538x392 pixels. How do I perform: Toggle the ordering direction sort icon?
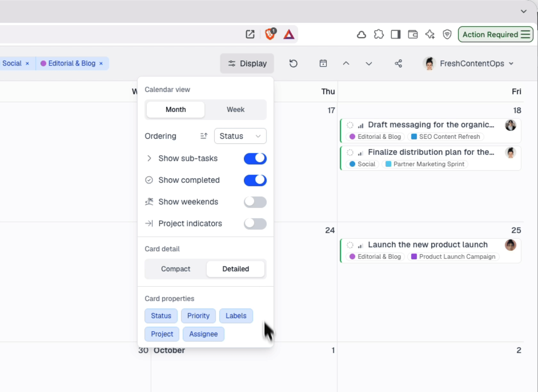click(204, 136)
